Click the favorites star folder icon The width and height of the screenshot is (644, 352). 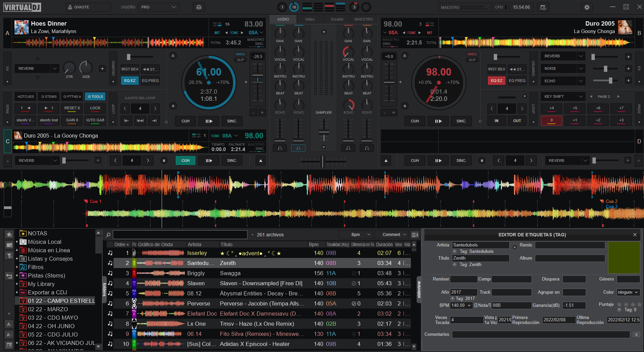(x=9, y=234)
